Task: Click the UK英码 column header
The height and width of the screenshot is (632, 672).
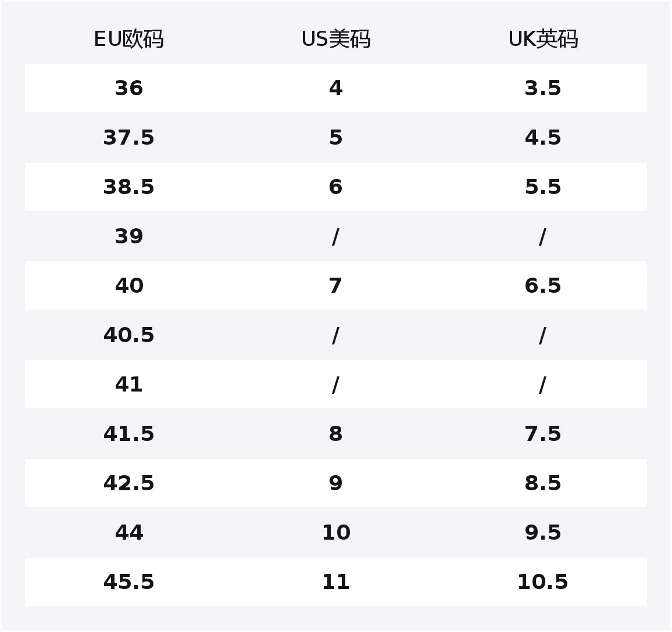Action: click(543, 39)
